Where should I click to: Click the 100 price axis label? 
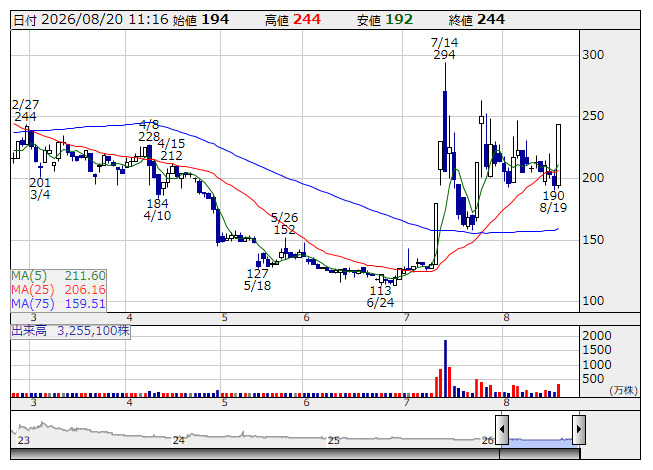593,301
